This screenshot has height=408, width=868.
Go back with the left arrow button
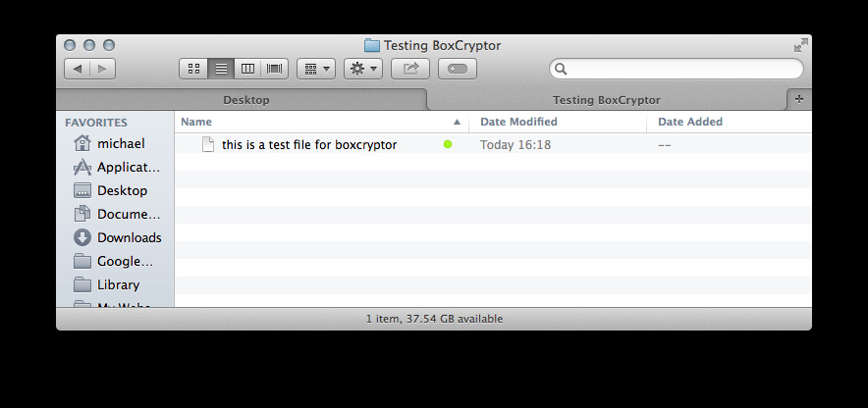78,69
